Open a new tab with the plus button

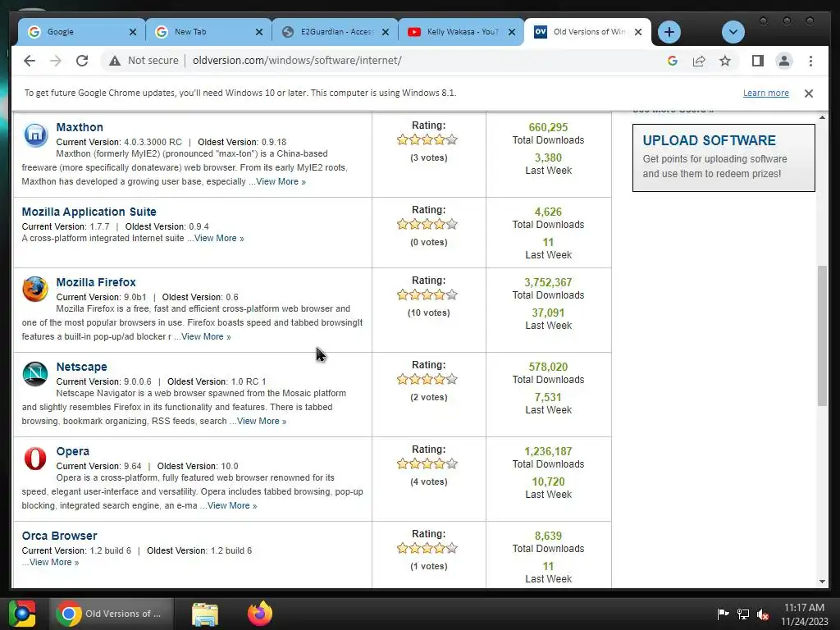click(x=669, y=32)
